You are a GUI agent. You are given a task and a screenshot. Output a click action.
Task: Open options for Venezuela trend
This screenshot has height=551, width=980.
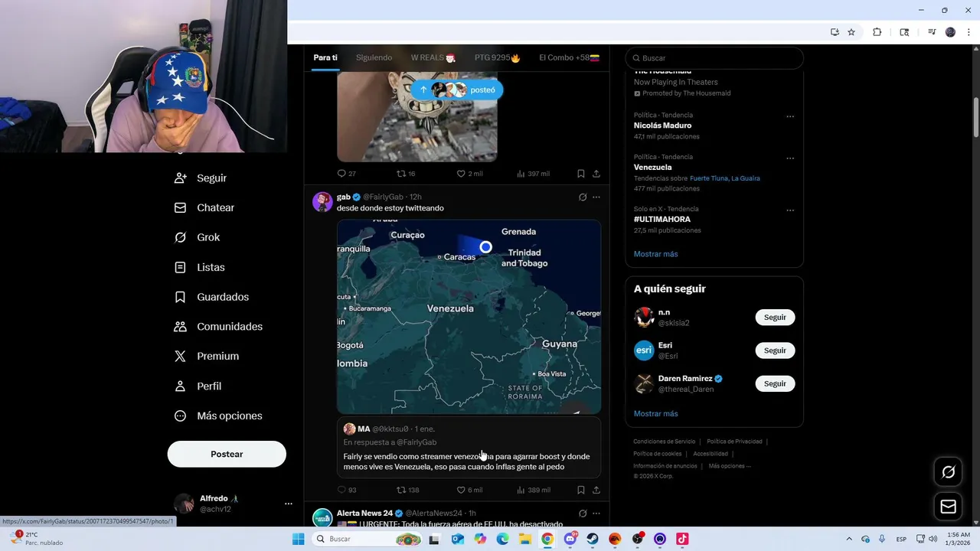pyautogui.click(x=790, y=158)
